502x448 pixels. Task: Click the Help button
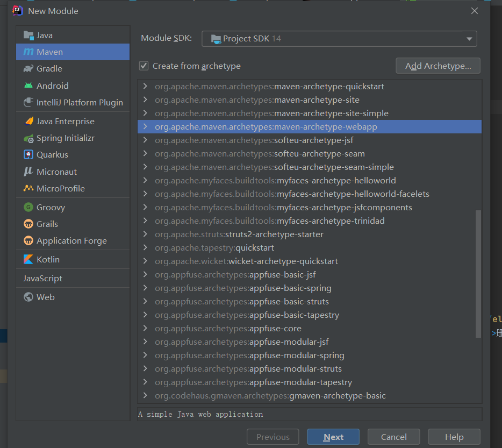pos(454,437)
